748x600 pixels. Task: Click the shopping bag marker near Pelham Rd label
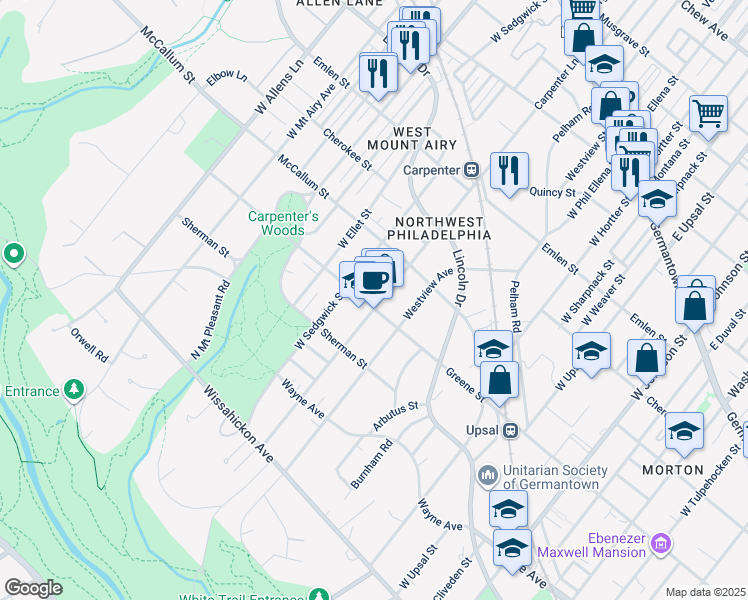[610, 106]
